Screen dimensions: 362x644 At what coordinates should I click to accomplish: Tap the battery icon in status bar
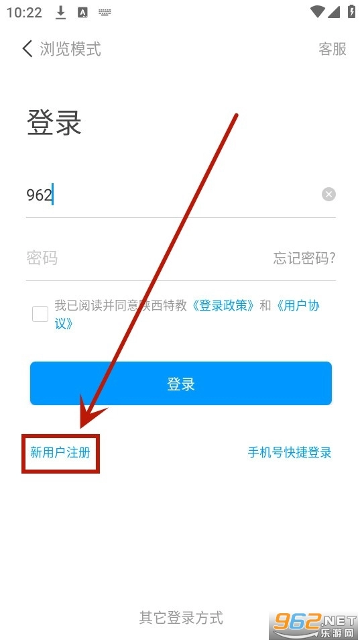[352, 11]
